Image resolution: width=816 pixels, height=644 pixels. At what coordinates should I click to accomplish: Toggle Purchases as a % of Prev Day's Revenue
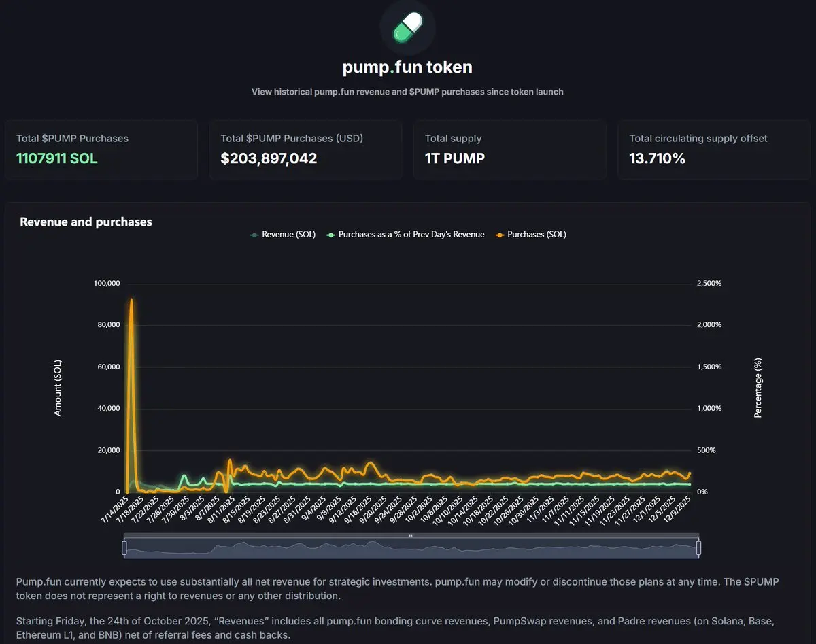pos(411,235)
